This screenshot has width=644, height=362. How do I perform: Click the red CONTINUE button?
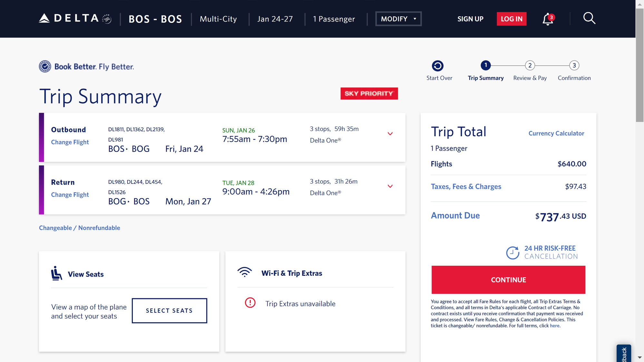508,280
